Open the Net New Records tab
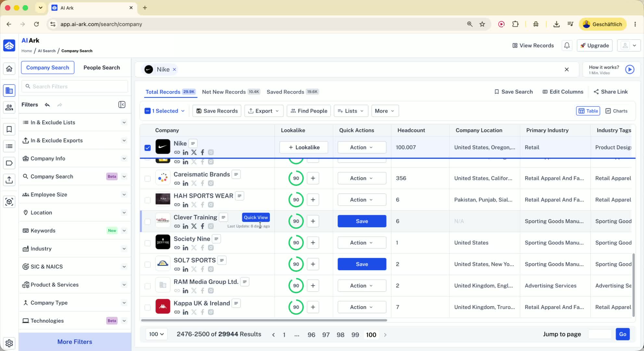 click(x=231, y=92)
